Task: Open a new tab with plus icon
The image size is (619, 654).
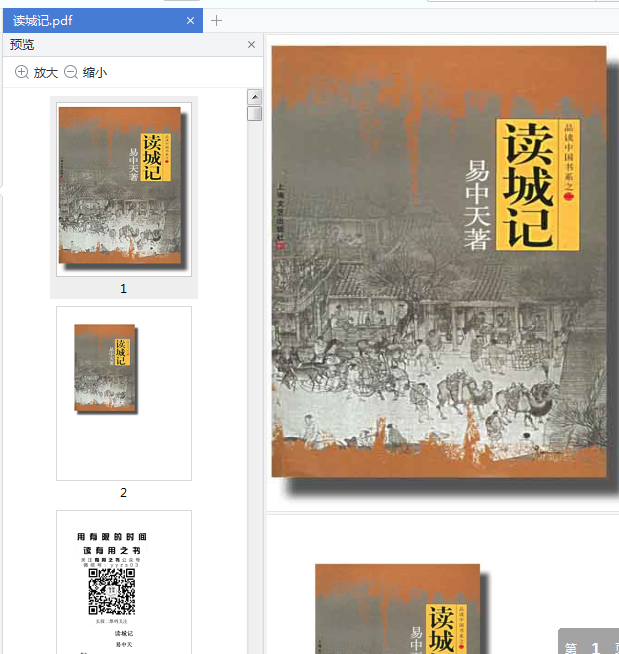Action: coord(216,20)
